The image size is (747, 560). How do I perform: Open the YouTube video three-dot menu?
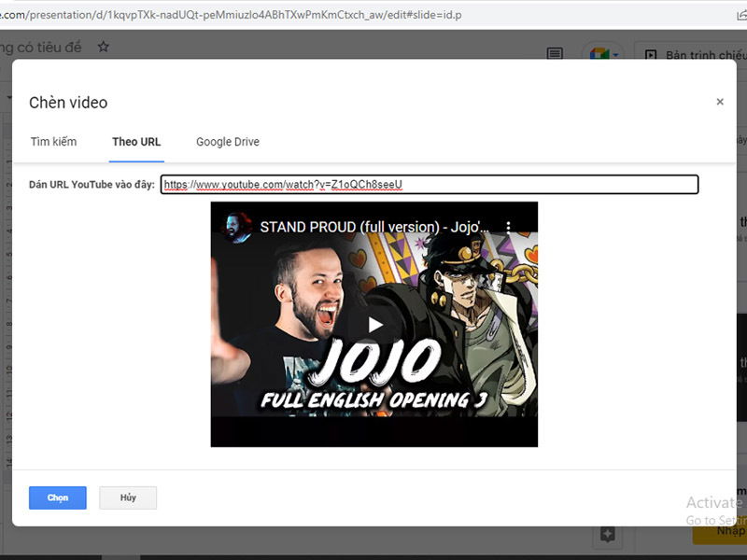(x=509, y=227)
